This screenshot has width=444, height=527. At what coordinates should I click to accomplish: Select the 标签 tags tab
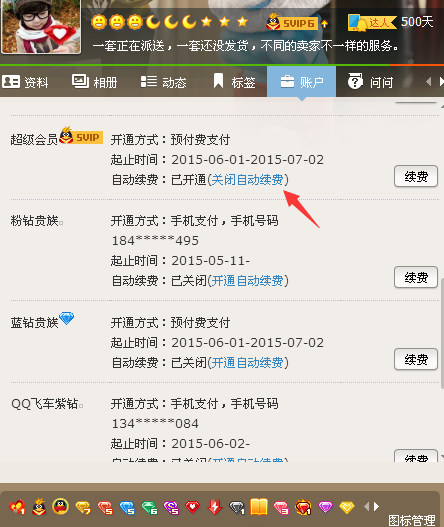point(235,82)
